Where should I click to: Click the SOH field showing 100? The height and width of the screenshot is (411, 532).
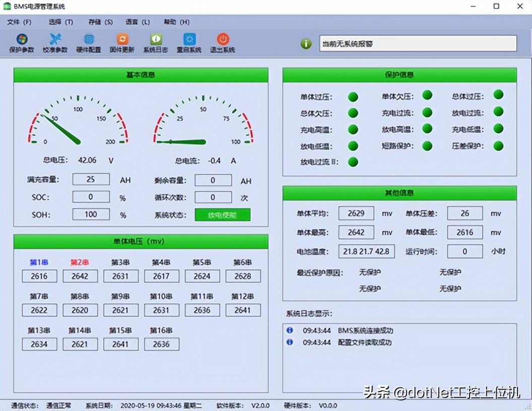tap(91, 215)
